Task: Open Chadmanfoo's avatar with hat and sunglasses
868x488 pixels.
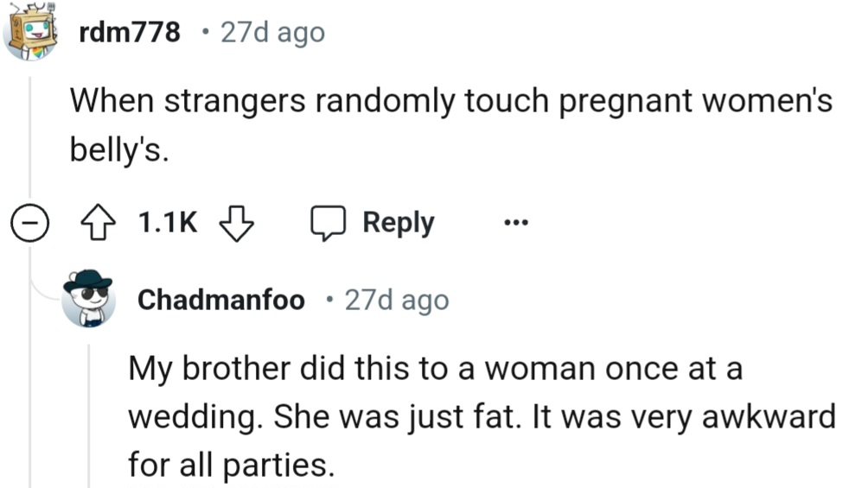Action: pyautogui.click(x=88, y=298)
